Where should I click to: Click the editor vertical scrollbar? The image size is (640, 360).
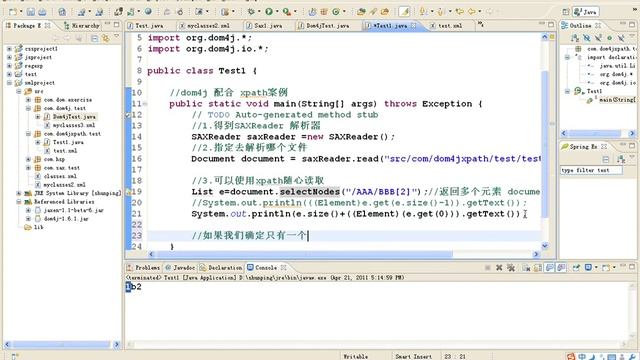pyautogui.click(x=544, y=144)
